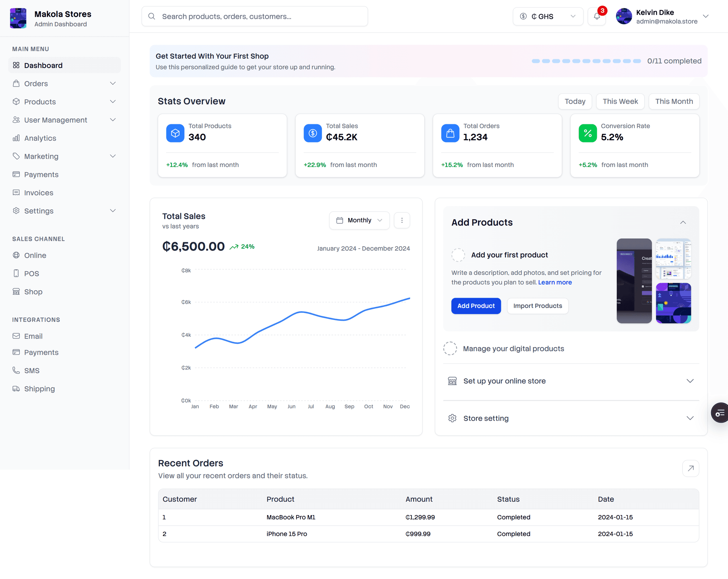Collapse the Add Products section
728x579 pixels.
(x=683, y=222)
